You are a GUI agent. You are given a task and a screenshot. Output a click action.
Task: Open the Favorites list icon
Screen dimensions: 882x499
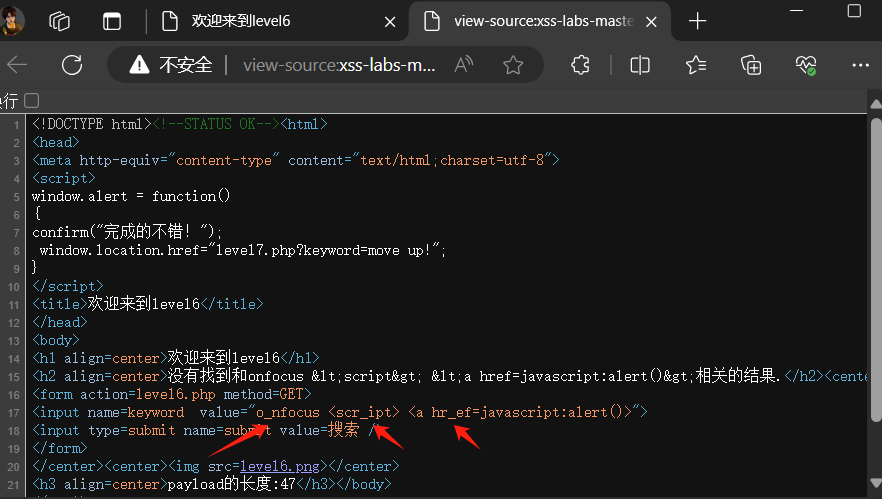(x=696, y=65)
